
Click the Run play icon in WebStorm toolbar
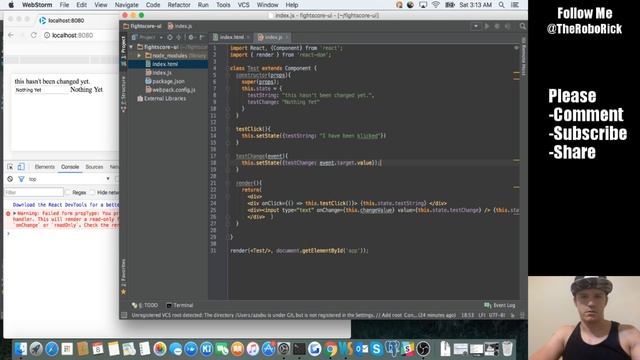coord(487,26)
